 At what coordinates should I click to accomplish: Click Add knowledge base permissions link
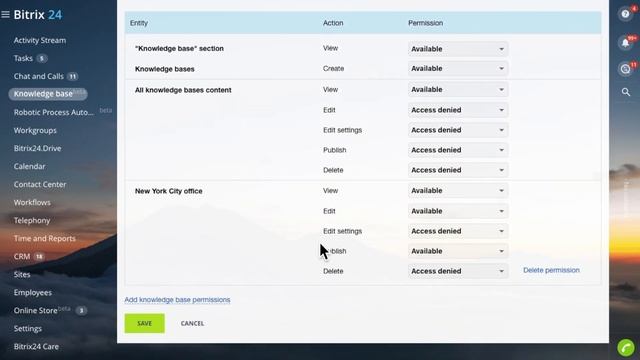(177, 300)
